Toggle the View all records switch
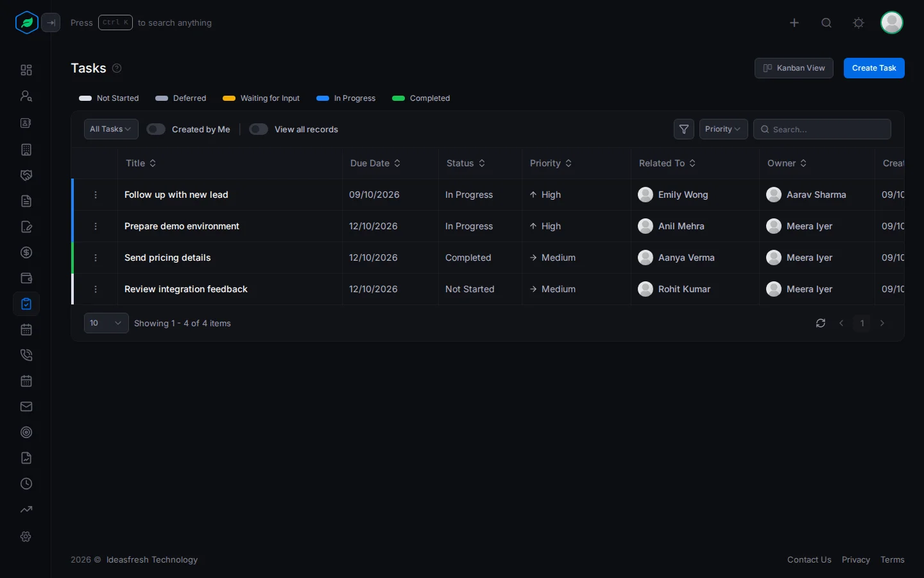Viewport: 924px width, 578px height. click(259, 129)
